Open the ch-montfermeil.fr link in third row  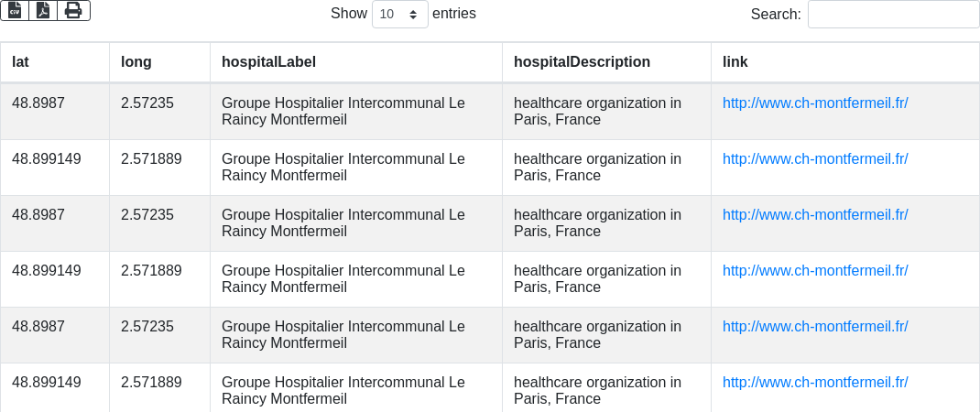pyautogui.click(x=815, y=215)
